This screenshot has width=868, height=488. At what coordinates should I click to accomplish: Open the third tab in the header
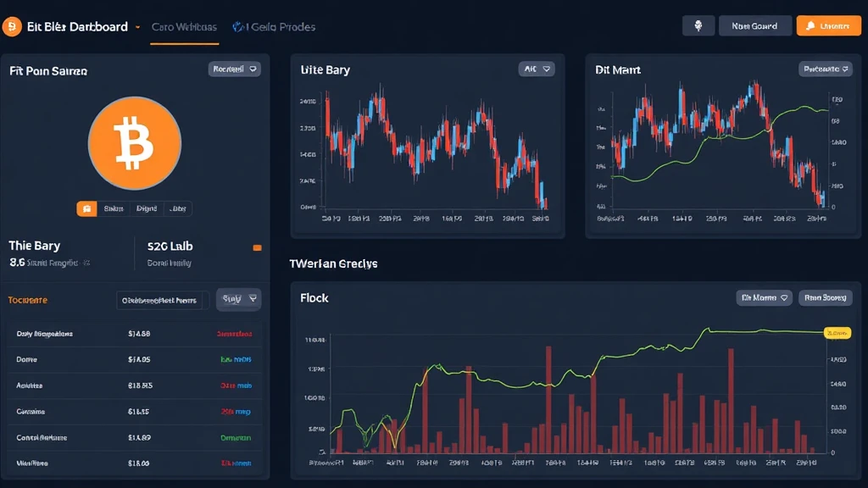(x=280, y=27)
